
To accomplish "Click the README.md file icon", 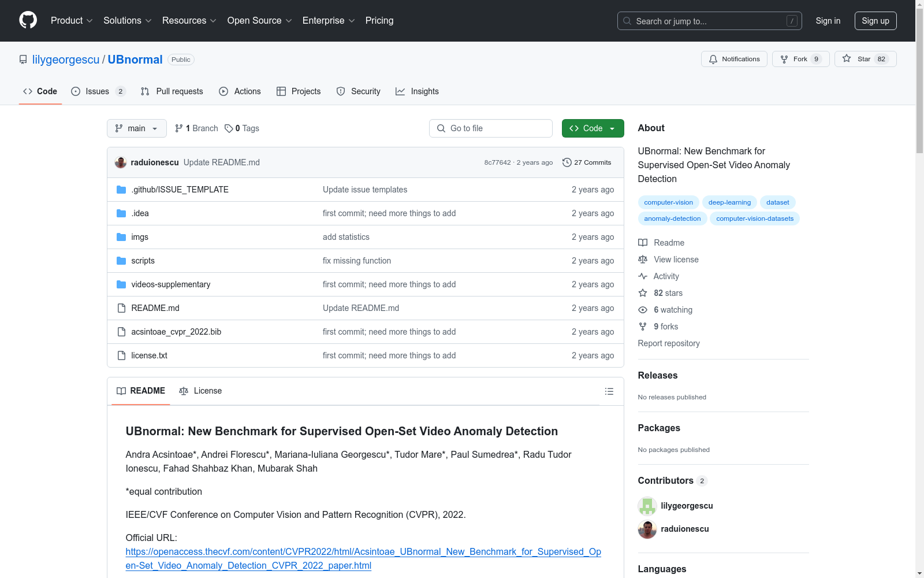I will 121,308.
